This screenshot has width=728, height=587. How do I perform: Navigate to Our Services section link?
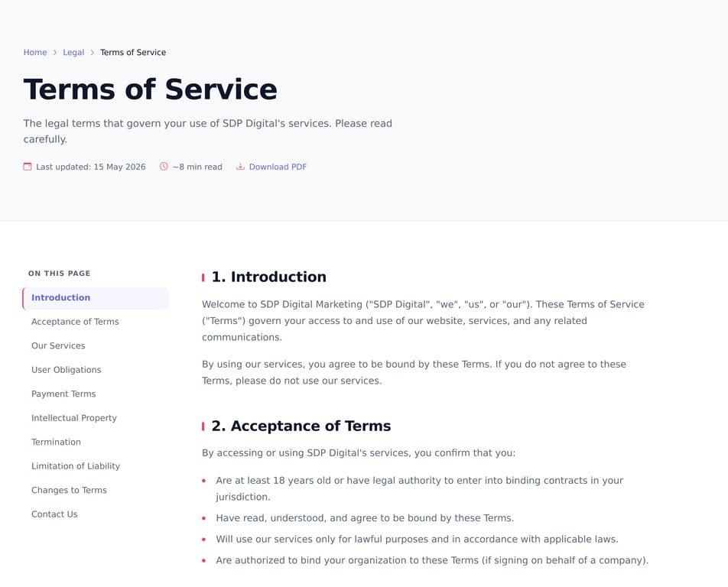tap(58, 345)
